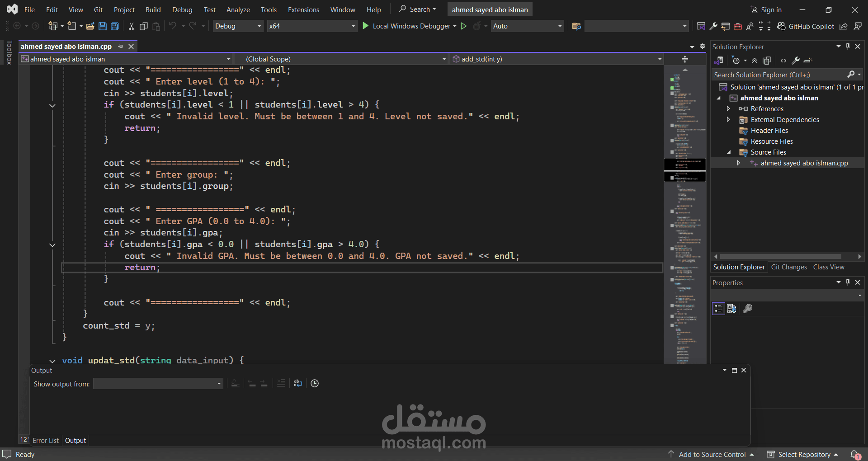Click the Search button in the title bar
This screenshot has width=868, height=461.
click(418, 9)
